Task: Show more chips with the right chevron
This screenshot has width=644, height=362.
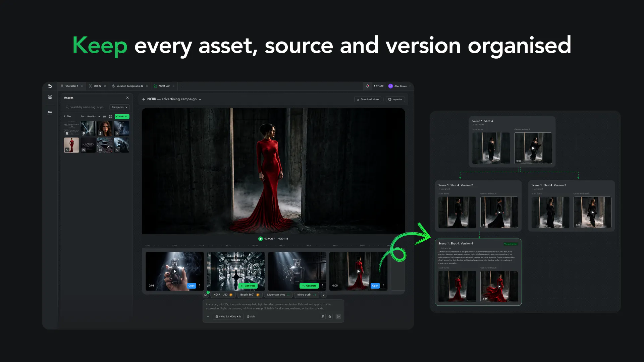Action: point(324,295)
